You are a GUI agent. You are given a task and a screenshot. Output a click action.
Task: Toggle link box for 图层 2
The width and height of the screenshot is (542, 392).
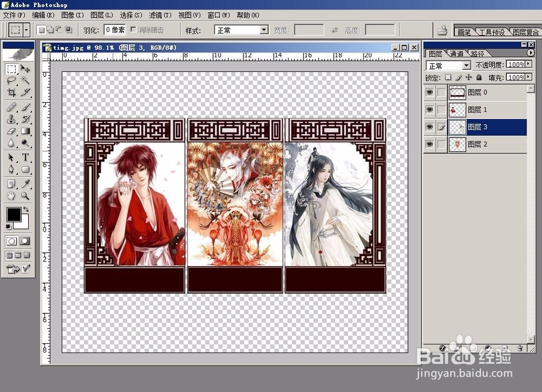tap(441, 144)
